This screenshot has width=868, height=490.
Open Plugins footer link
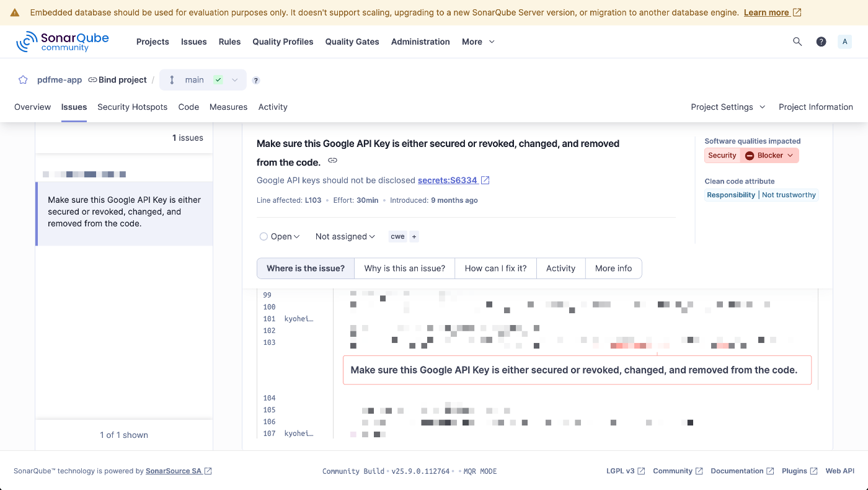click(799, 471)
